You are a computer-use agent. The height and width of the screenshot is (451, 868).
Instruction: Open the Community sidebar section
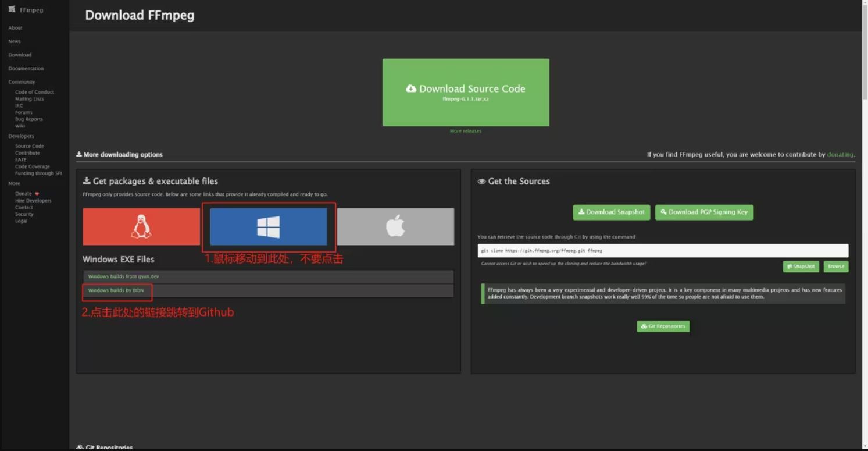tap(22, 82)
